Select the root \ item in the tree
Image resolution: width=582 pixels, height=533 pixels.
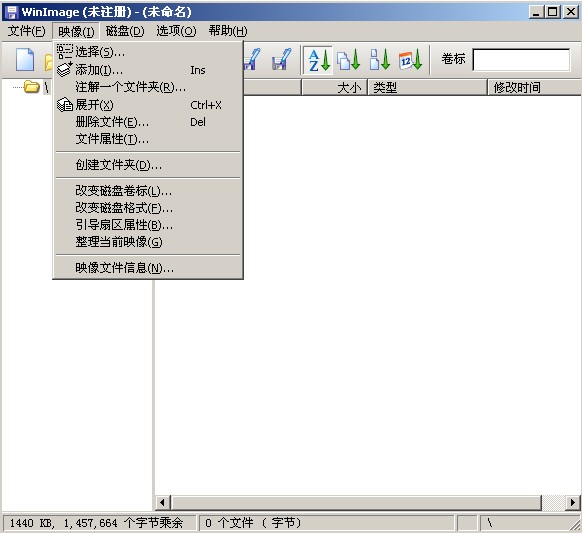(46, 88)
